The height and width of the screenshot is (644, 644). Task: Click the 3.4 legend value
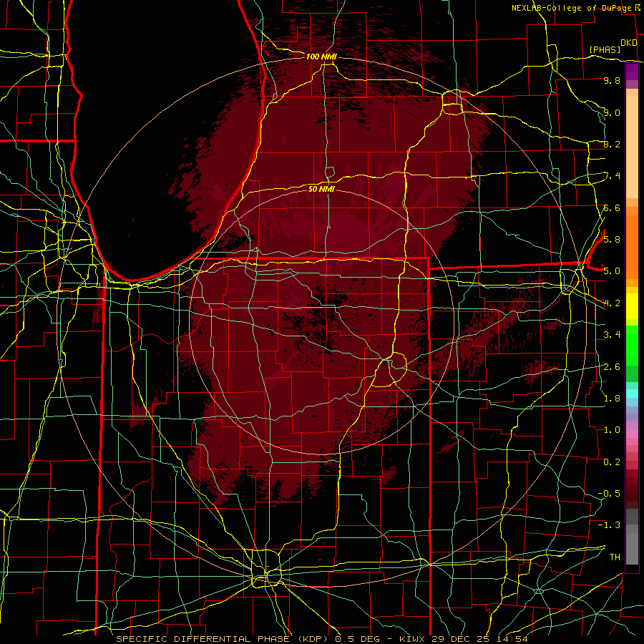612,334
